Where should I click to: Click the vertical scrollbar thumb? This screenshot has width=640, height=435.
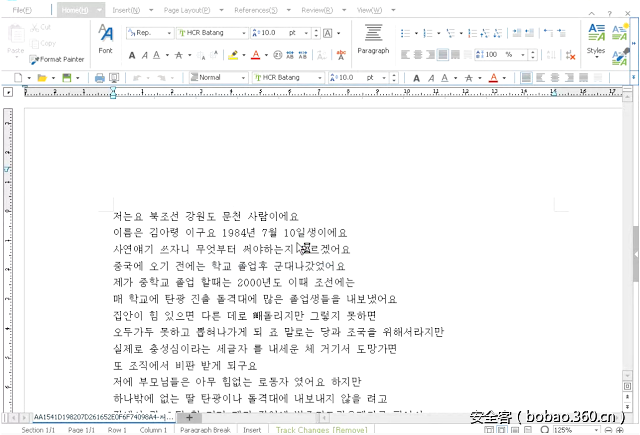(x=636, y=253)
